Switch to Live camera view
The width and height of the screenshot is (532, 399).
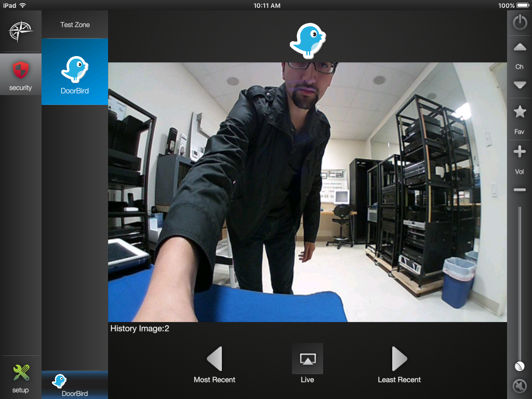click(308, 363)
